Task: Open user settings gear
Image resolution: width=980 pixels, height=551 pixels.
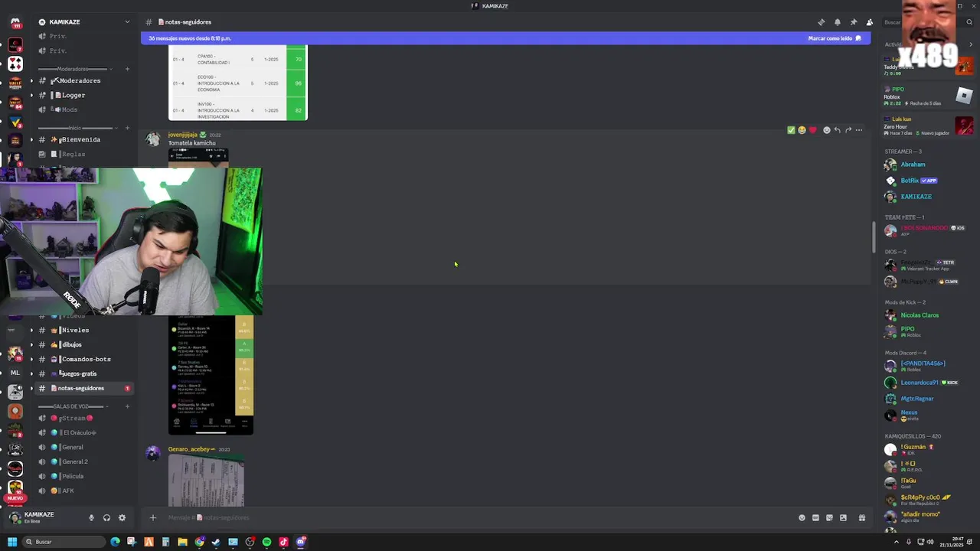Action: pyautogui.click(x=122, y=518)
